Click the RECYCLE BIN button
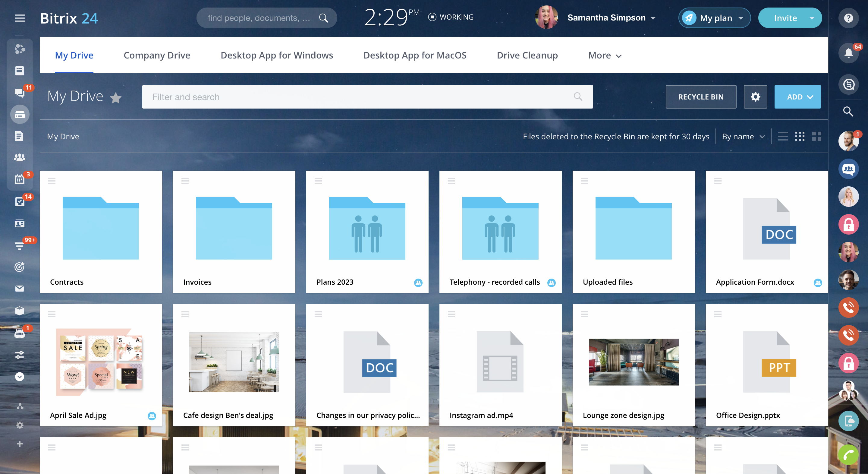 (x=700, y=97)
